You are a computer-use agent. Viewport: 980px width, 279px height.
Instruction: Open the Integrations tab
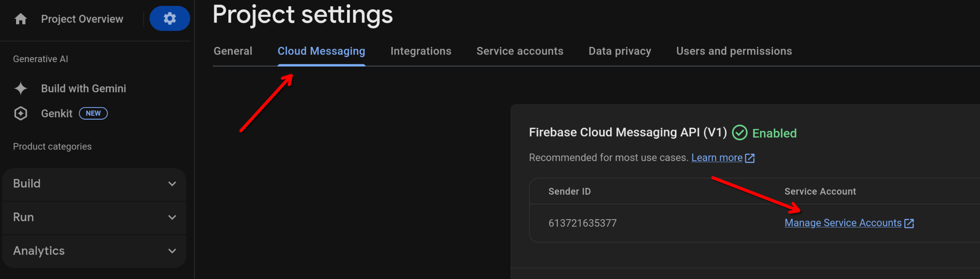421,51
